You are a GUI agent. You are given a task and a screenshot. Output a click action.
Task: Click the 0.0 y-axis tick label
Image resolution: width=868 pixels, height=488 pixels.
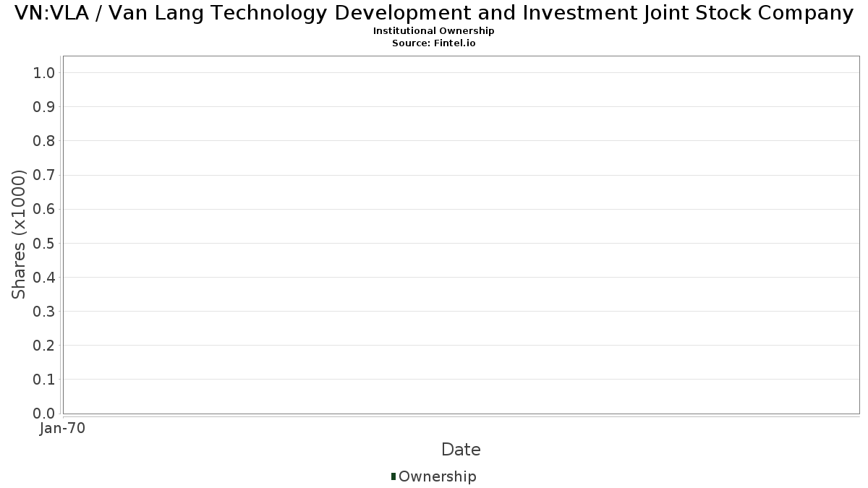click(x=44, y=414)
